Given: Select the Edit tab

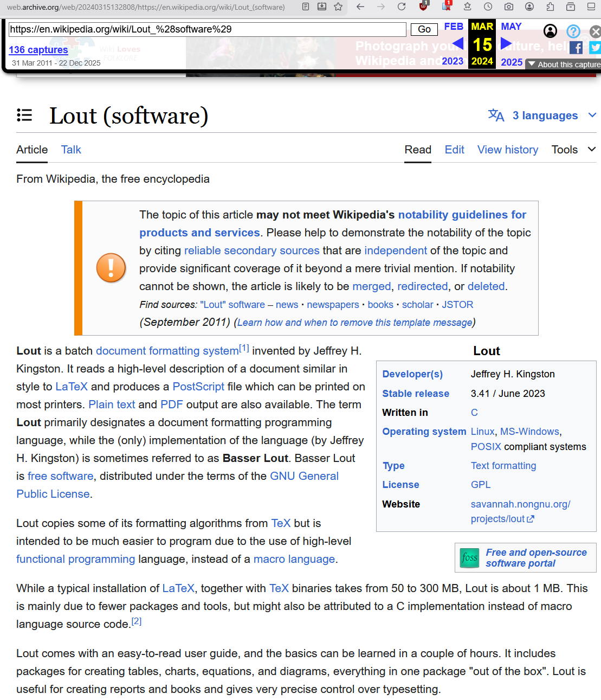Looking at the screenshot, I should click(x=454, y=150).
